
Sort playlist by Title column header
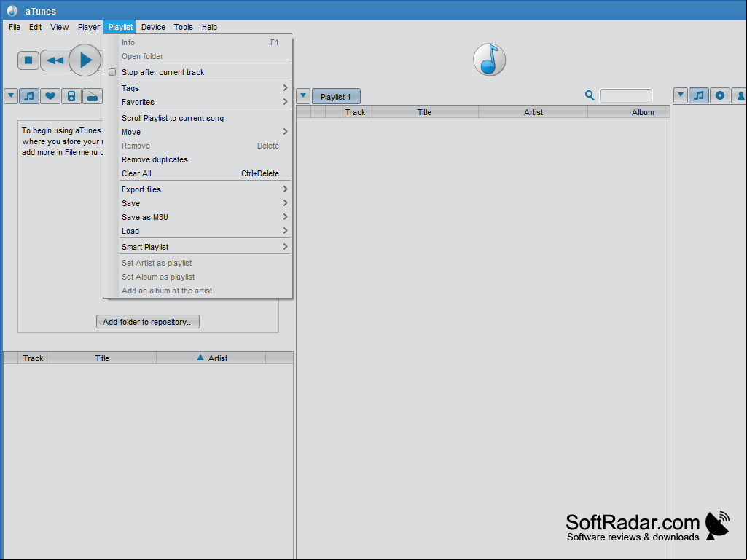pos(424,112)
